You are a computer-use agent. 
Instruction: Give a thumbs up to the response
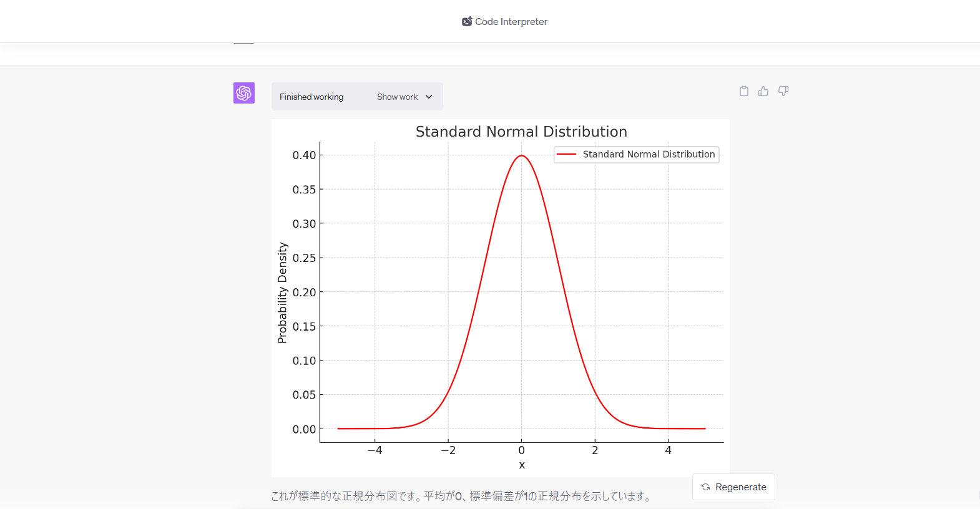pyautogui.click(x=763, y=91)
